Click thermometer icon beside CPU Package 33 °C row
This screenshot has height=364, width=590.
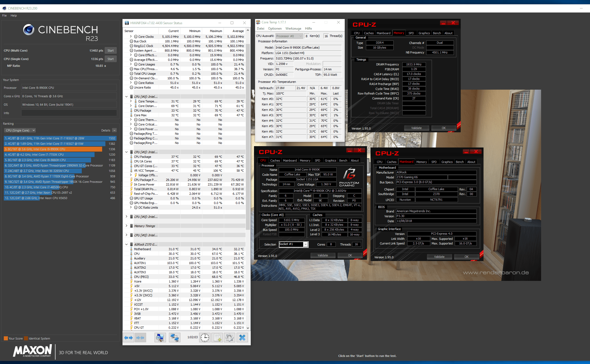(x=131, y=111)
